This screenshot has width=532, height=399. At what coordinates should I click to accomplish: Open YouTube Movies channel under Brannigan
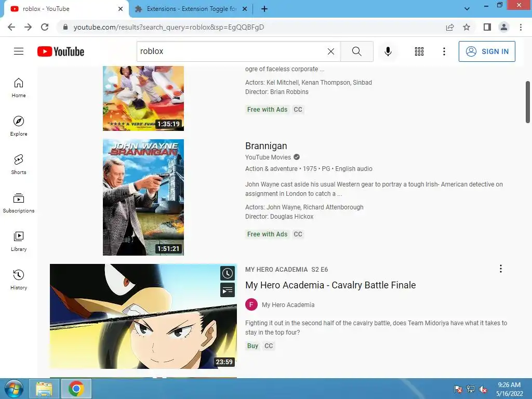(268, 157)
